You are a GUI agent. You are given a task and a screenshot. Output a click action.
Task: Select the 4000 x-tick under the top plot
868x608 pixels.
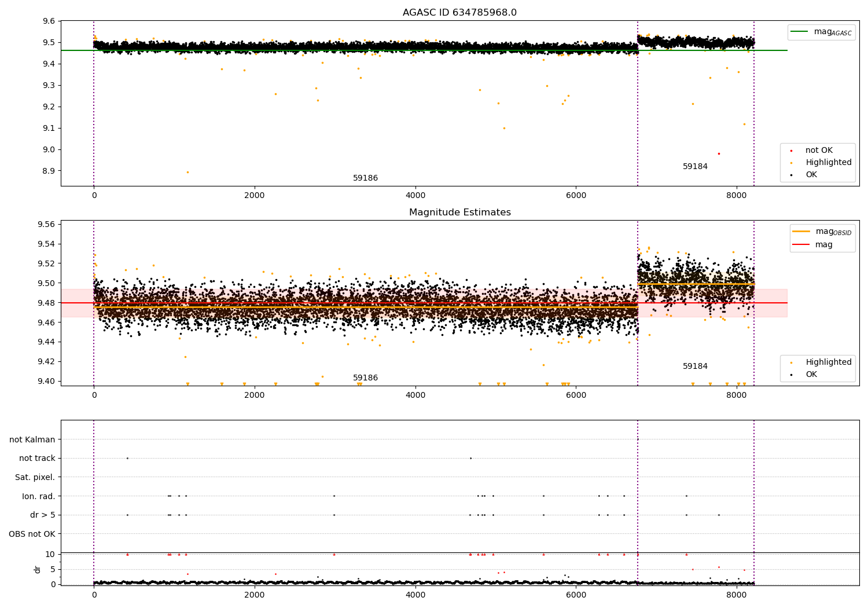[x=415, y=196]
